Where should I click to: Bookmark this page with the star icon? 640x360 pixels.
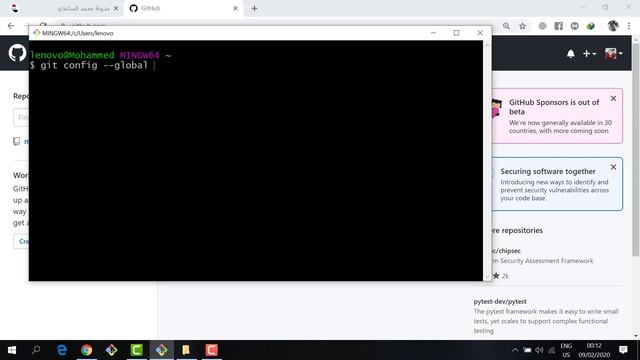(x=522, y=26)
